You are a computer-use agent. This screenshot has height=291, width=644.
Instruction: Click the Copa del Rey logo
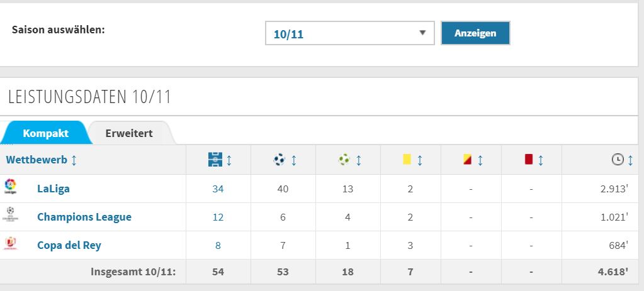click(x=10, y=243)
